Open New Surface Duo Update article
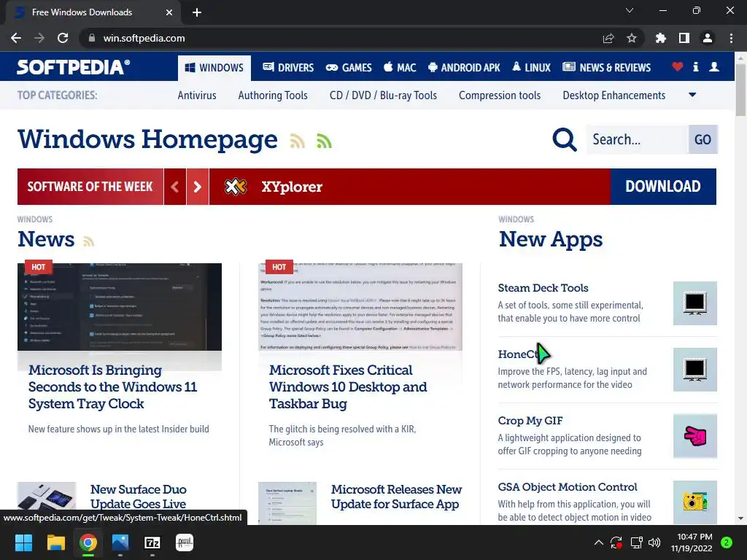The width and height of the screenshot is (747, 560). click(139, 497)
